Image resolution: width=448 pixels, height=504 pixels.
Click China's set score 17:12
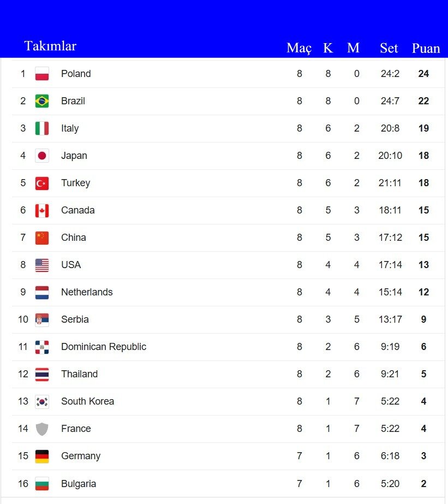[x=390, y=238]
